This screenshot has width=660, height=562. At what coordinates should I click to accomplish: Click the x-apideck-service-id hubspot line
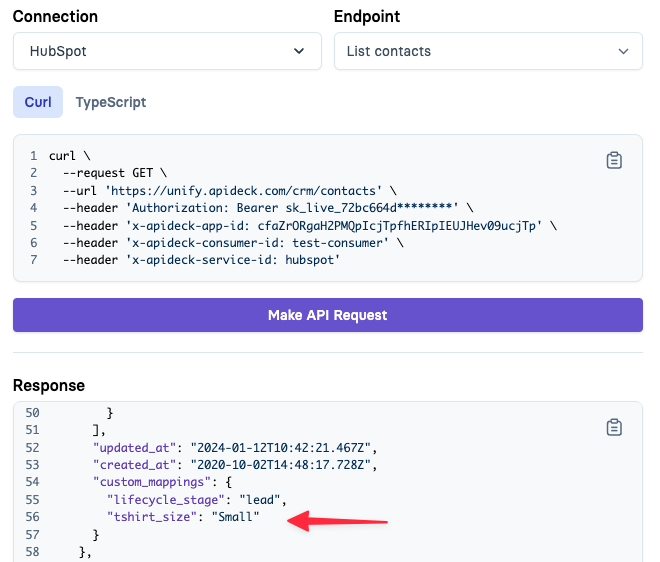click(x=201, y=260)
